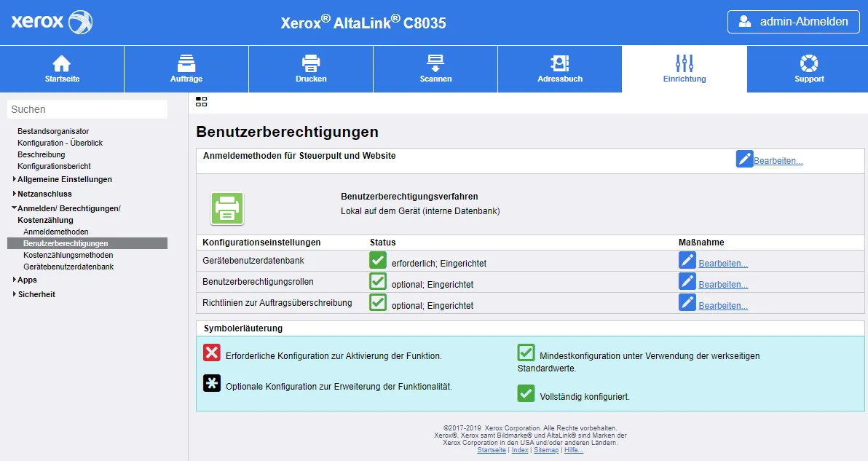Switch to the Scannen tab
The height and width of the screenshot is (461, 868).
click(435, 69)
